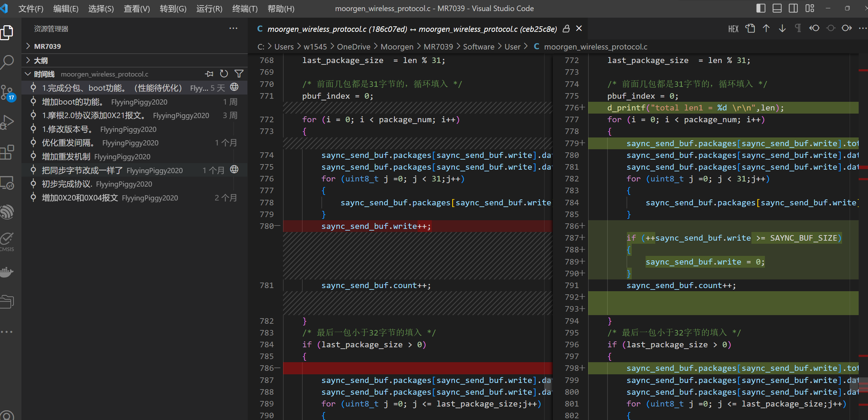Viewport: 868px width, 420px height.
Task: Go to next change arrow
Action: click(782, 28)
